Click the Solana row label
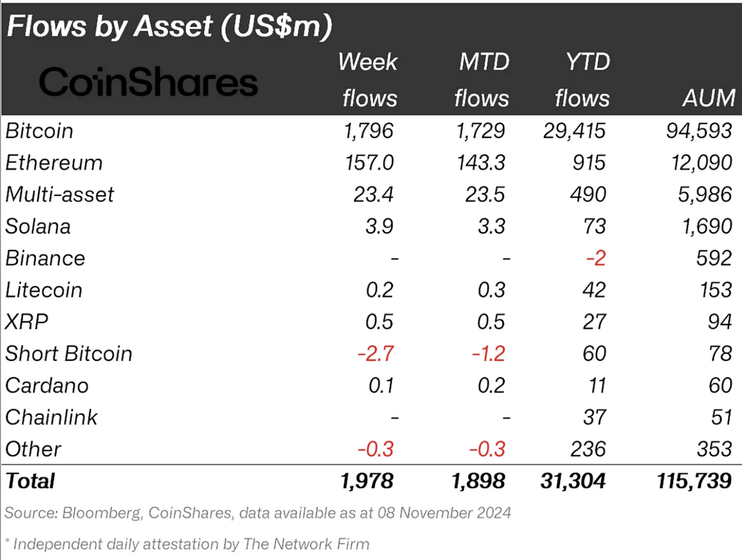Viewport: 742px width, 560px height. tap(38, 227)
